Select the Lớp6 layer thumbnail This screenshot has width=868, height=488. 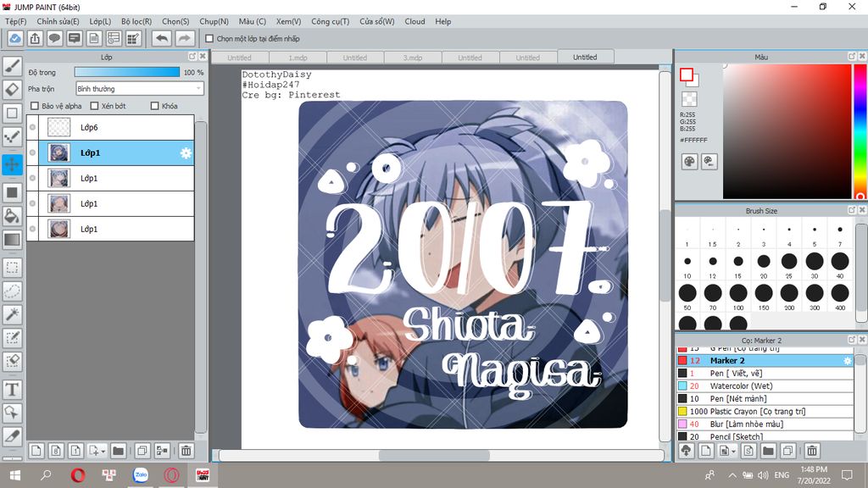(59, 127)
